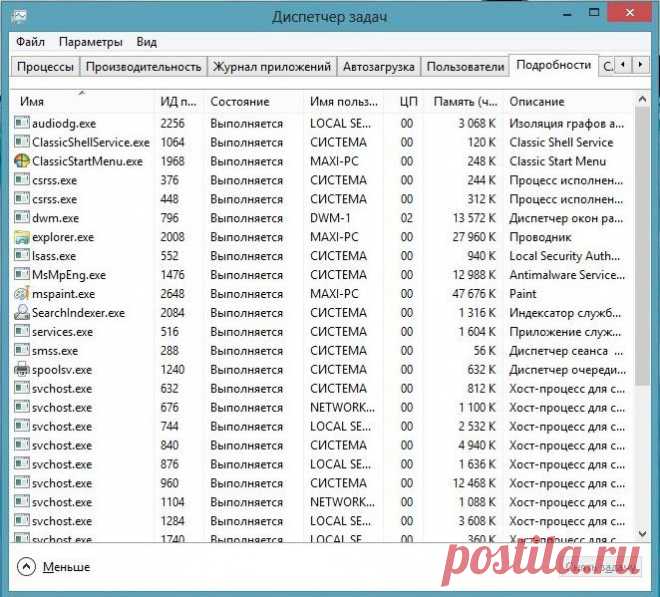Viewport: 660px width, 597px height.
Task: Click the dwm.exe process icon
Action: [21, 218]
